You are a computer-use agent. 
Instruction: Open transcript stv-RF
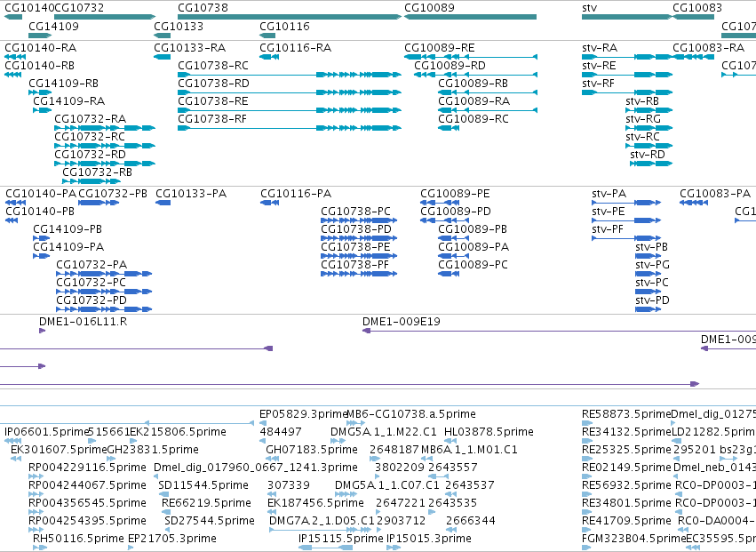click(599, 84)
